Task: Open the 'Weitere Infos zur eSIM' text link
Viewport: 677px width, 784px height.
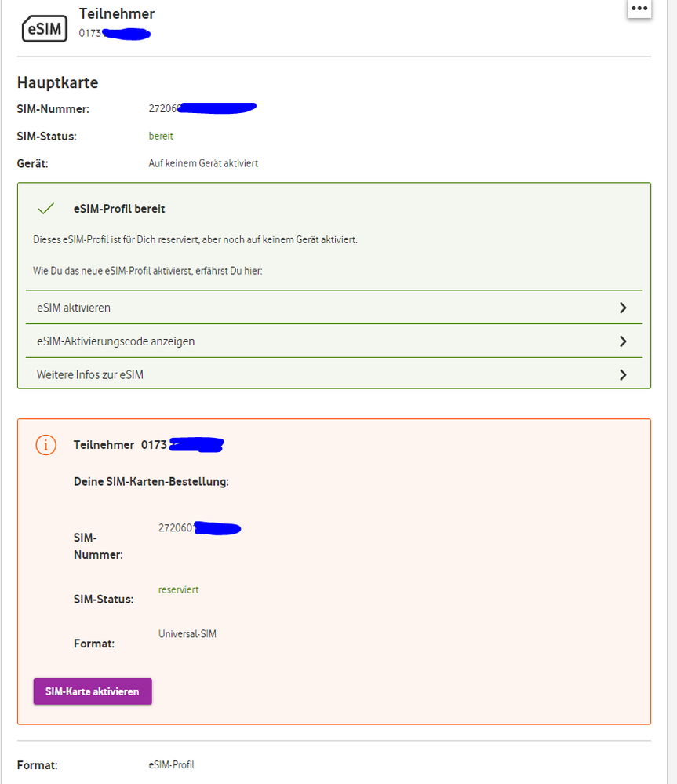Action: click(x=90, y=375)
